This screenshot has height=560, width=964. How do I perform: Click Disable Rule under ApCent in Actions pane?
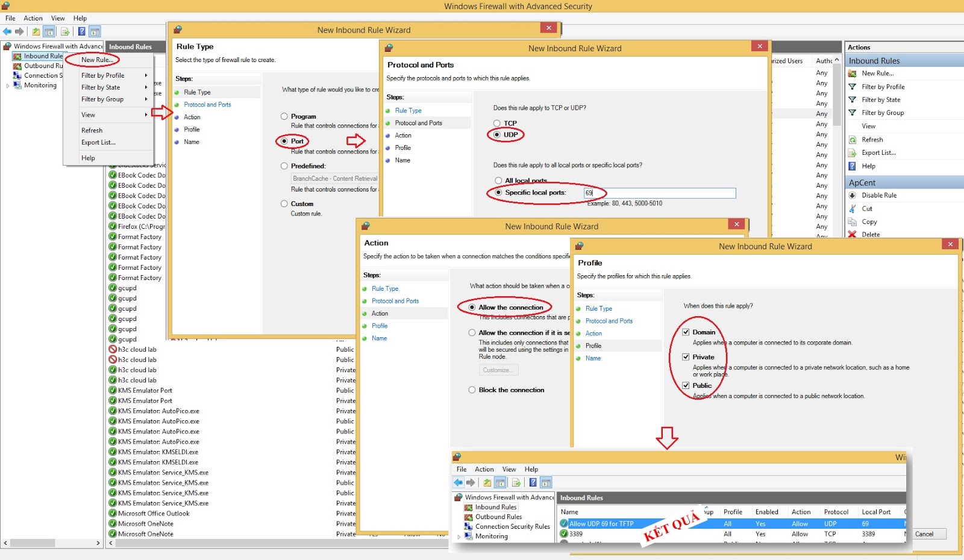click(x=879, y=195)
